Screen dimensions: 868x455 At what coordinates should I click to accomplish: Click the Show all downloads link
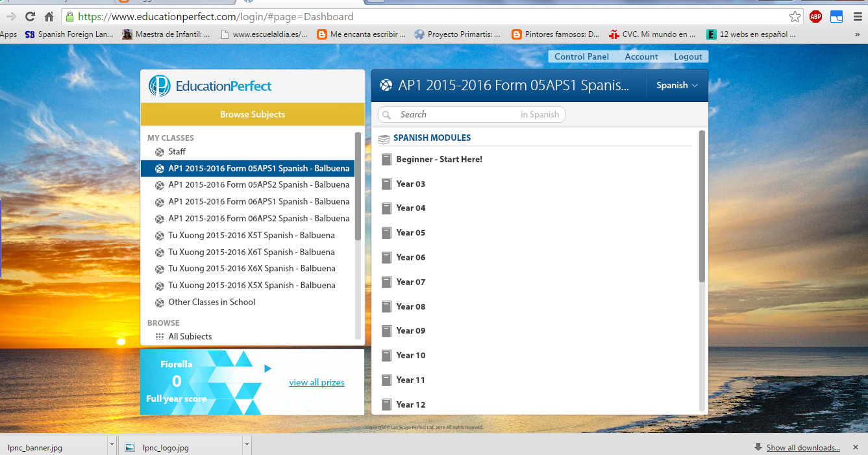(803, 447)
